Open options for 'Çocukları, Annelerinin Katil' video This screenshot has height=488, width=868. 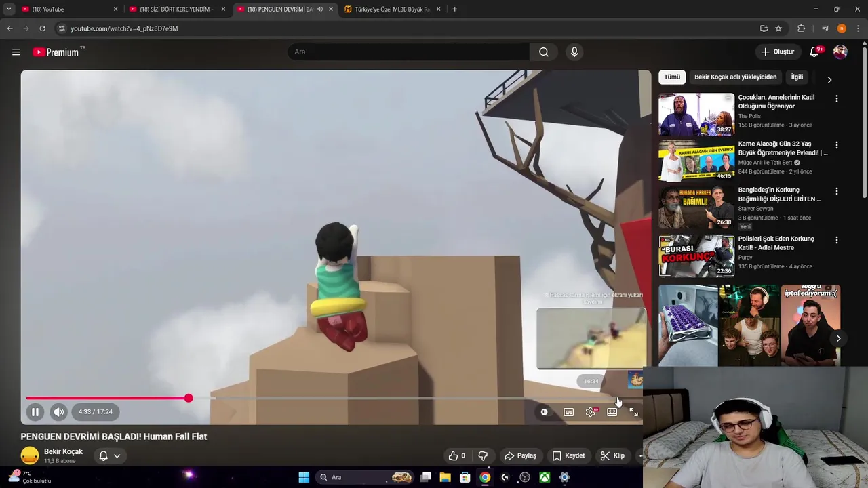836,98
